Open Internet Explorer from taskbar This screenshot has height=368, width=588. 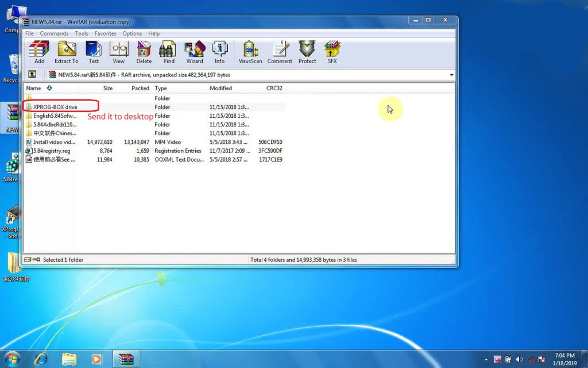[41, 359]
